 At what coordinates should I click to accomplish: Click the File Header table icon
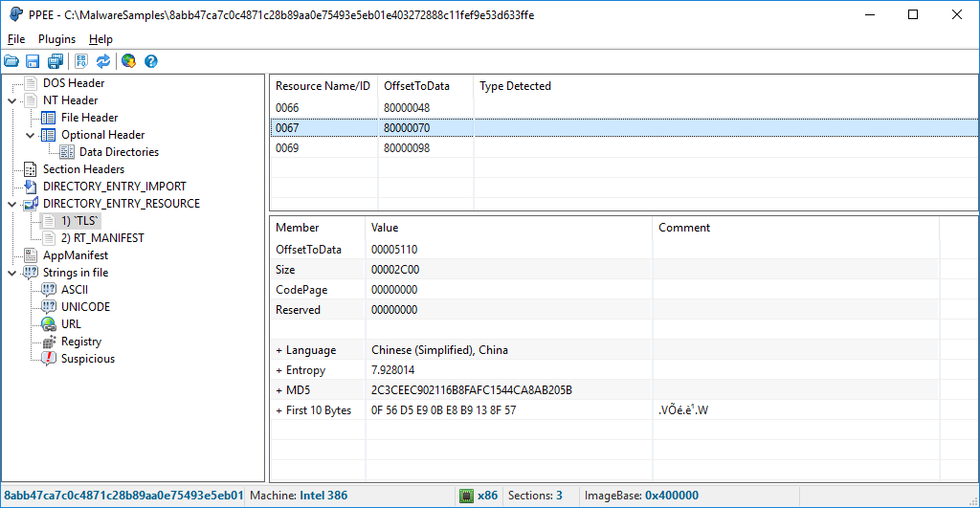pyautogui.click(x=48, y=118)
